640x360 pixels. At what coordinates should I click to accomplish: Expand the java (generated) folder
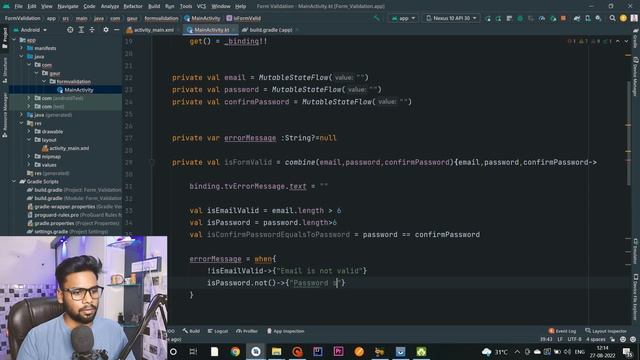point(22,115)
